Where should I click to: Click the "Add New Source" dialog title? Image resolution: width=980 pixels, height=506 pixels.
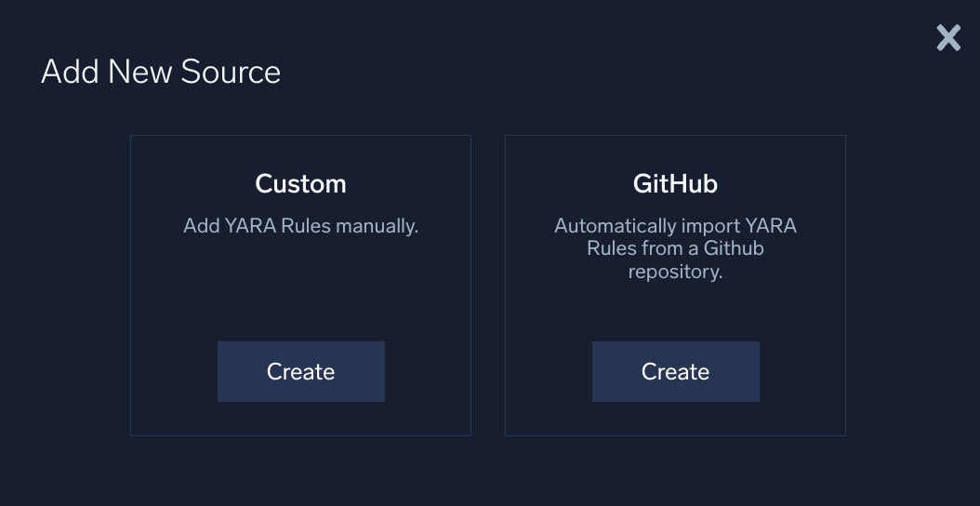[x=161, y=73]
